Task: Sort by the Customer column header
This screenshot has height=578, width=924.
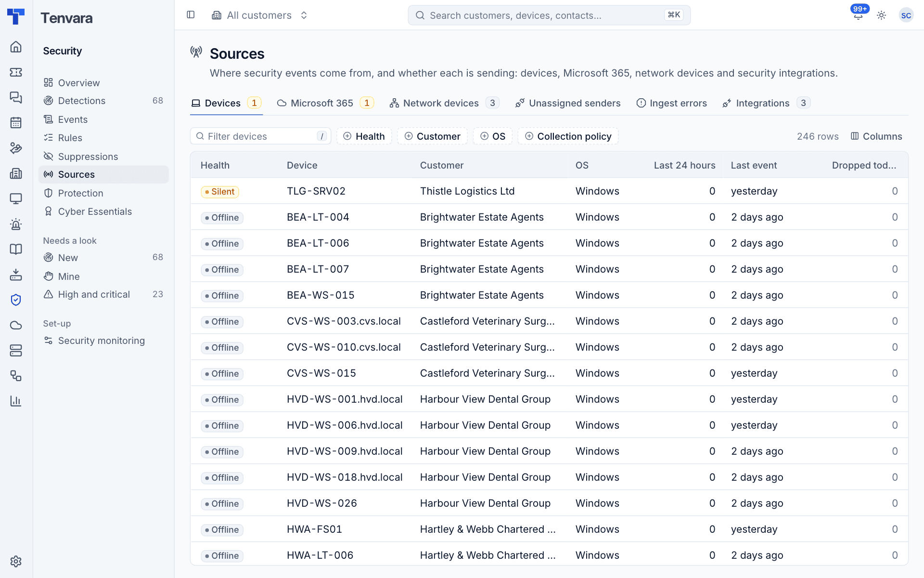Action: click(x=442, y=165)
